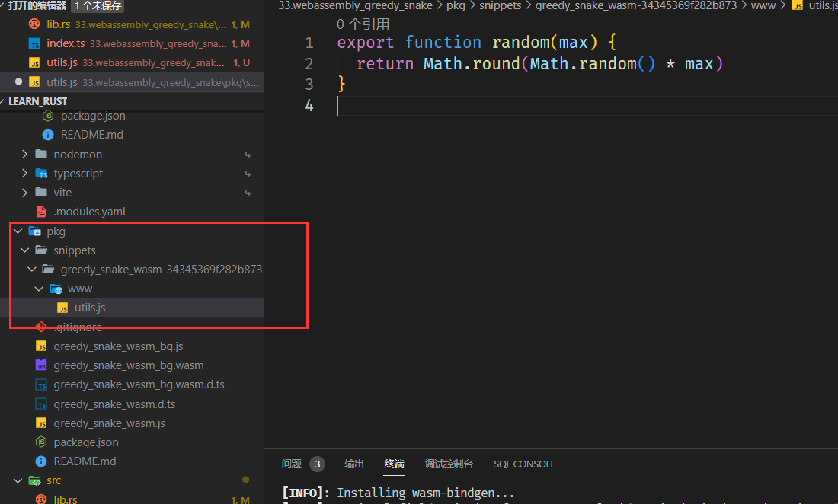Collapse greedy_snake_wasm-34345369f282b873 folder
The height and width of the screenshot is (504, 838).
(32, 270)
